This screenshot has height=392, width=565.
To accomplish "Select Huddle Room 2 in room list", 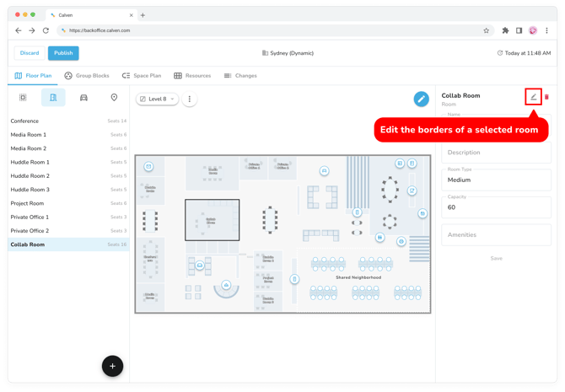I will pos(30,176).
